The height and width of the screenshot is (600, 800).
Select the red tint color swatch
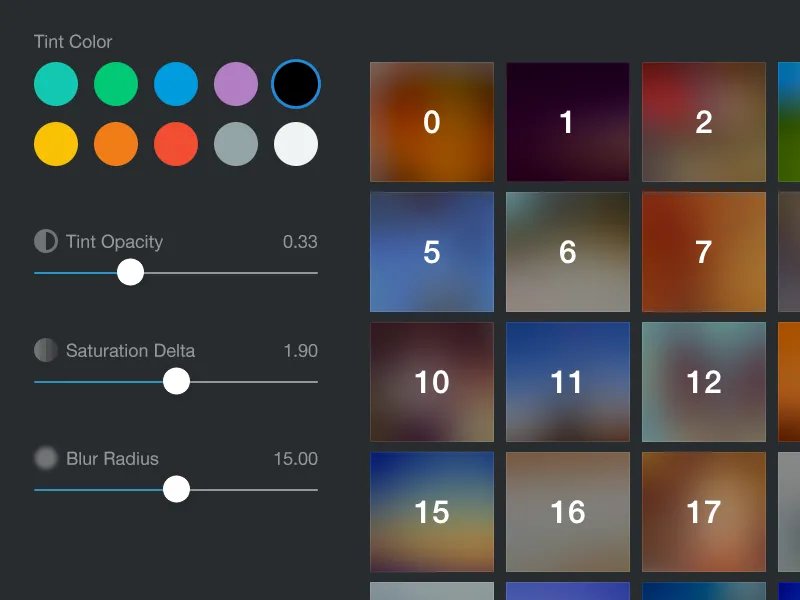click(176, 144)
